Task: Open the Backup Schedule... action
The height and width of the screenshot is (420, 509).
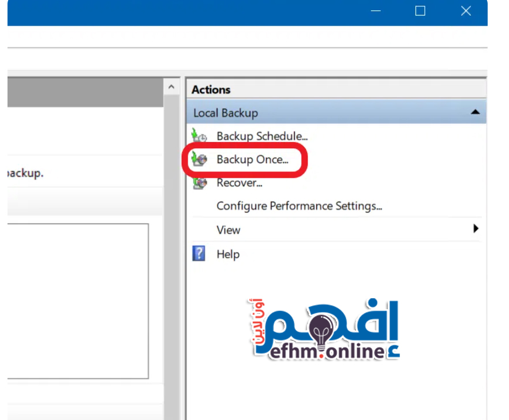Action: 262,136
